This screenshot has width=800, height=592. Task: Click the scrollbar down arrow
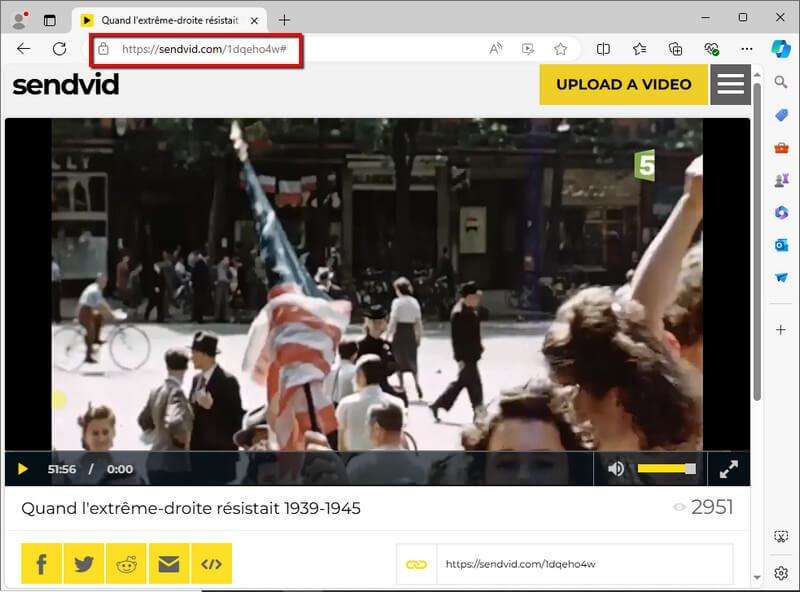[757, 577]
